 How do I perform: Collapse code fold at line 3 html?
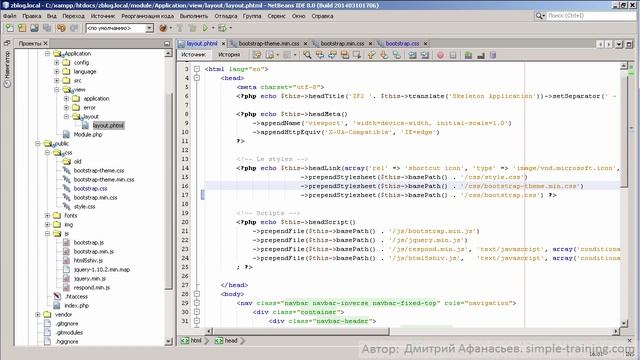tap(197, 69)
